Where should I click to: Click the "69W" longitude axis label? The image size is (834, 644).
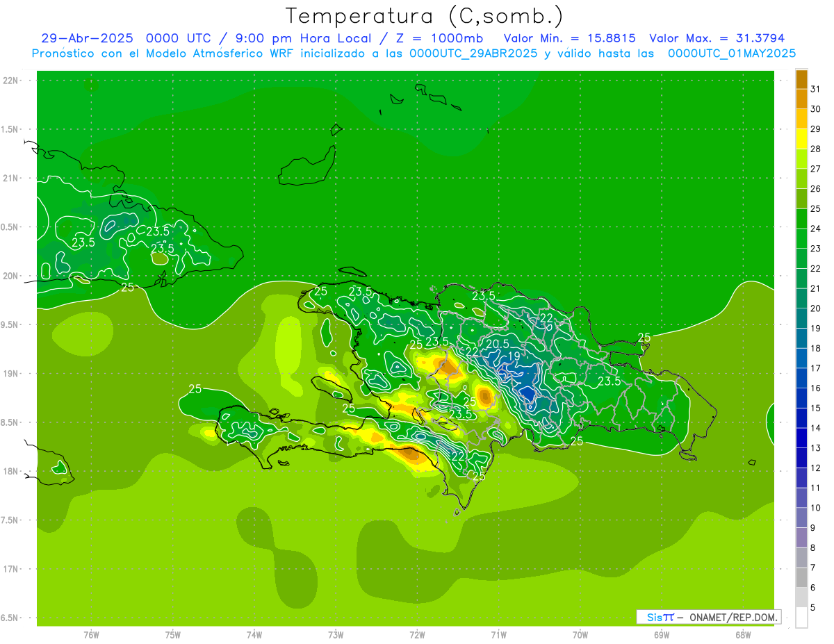662,635
